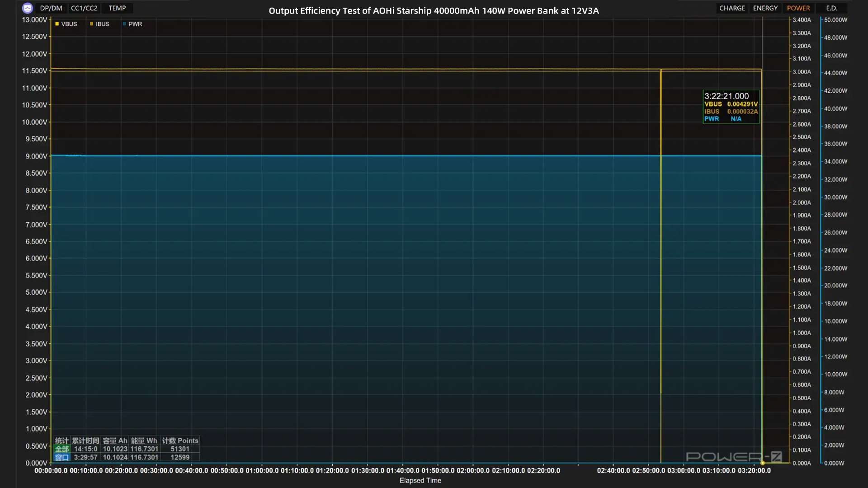Click the 34.000W power axis tick
The height and width of the screenshot is (488, 868).
click(x=835, y=161)
